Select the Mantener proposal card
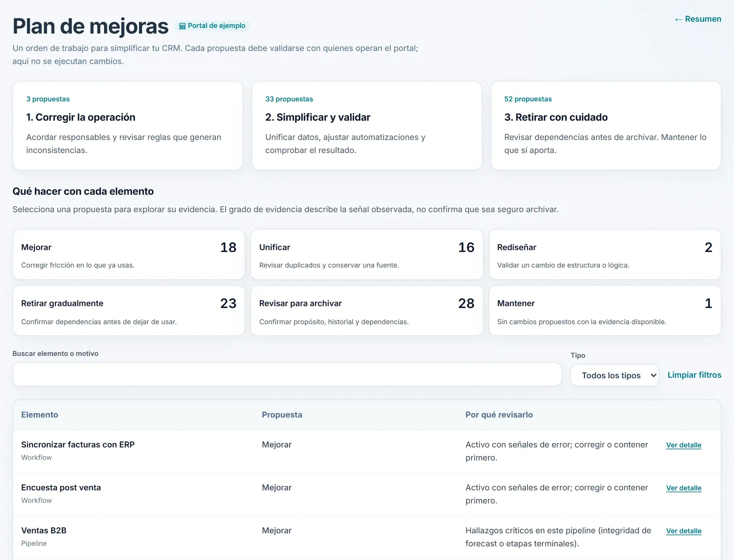The image size is (734, 560). coord(605,310)
